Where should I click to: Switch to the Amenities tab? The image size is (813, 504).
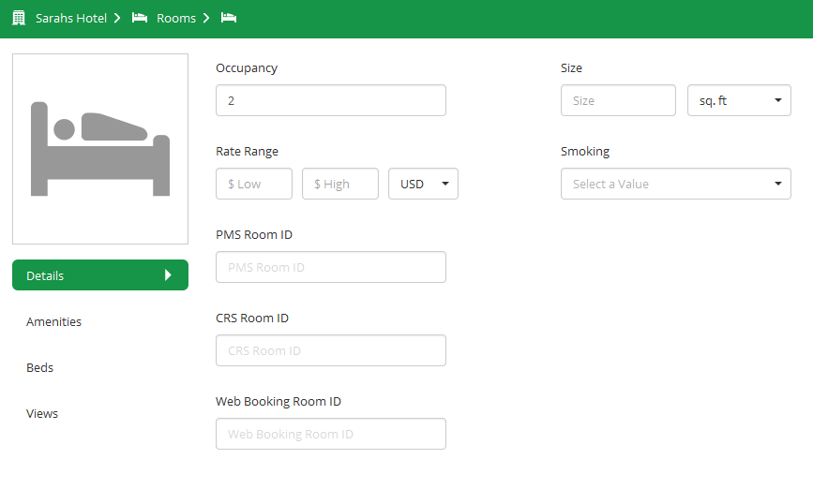[x=54, y=321]
